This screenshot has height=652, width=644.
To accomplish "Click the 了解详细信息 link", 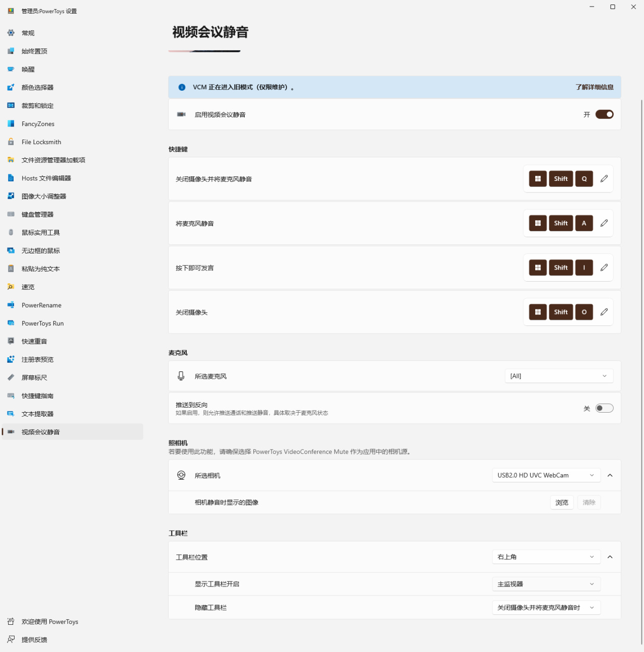I will (x=595, y=87).
